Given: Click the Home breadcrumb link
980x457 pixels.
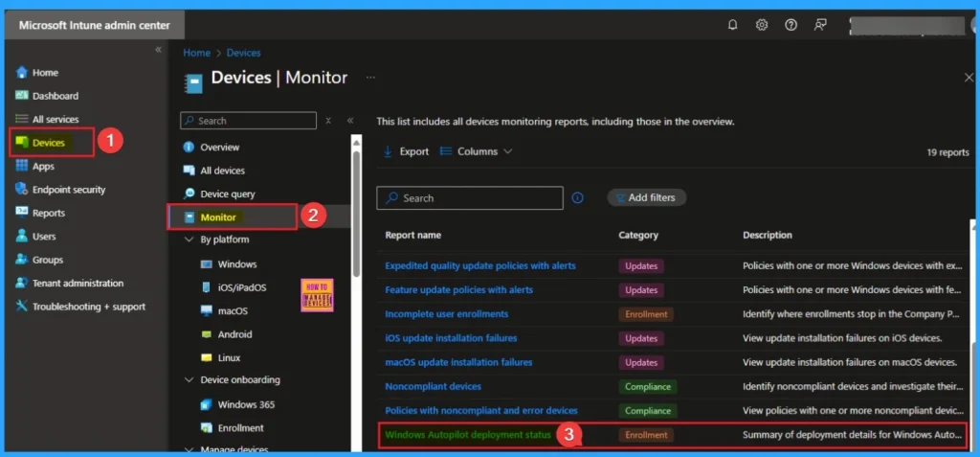Looking at the screenshot, I should pyautogui.click(x=196, y=54).
